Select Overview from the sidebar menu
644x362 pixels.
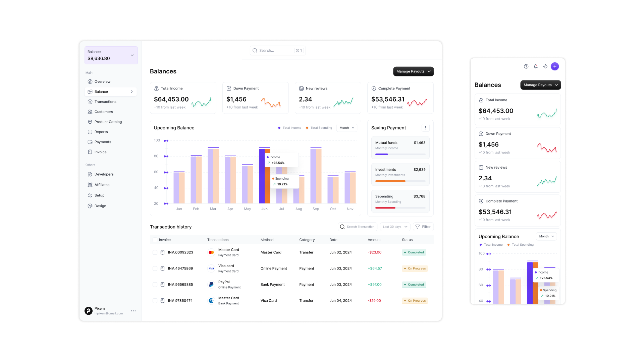(x=103, y=81)
